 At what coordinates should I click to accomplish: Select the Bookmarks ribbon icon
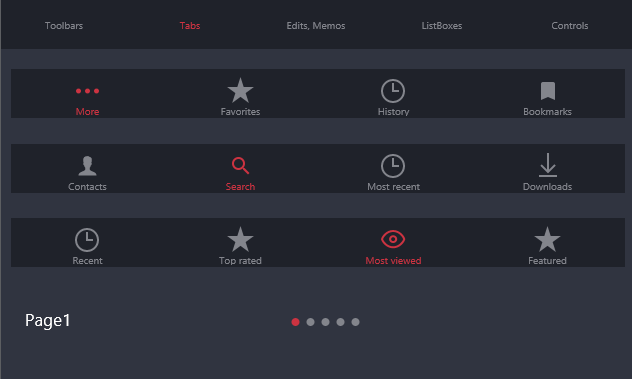[548, 91]
